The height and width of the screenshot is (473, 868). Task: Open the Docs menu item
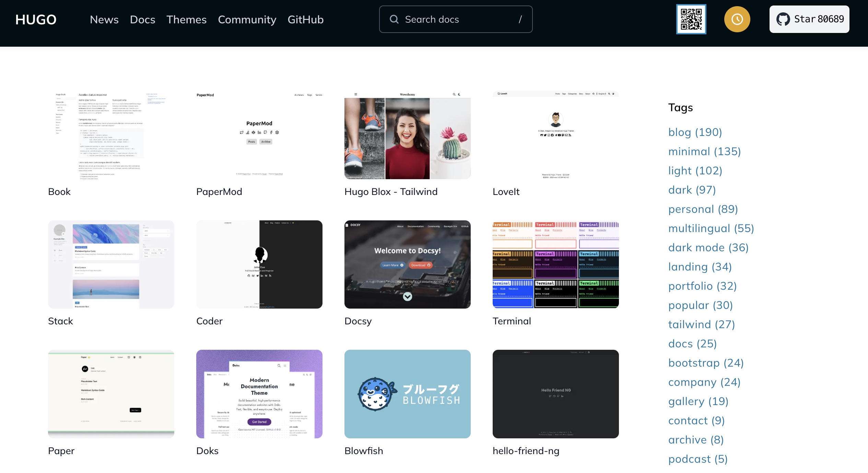coord(143,20)
